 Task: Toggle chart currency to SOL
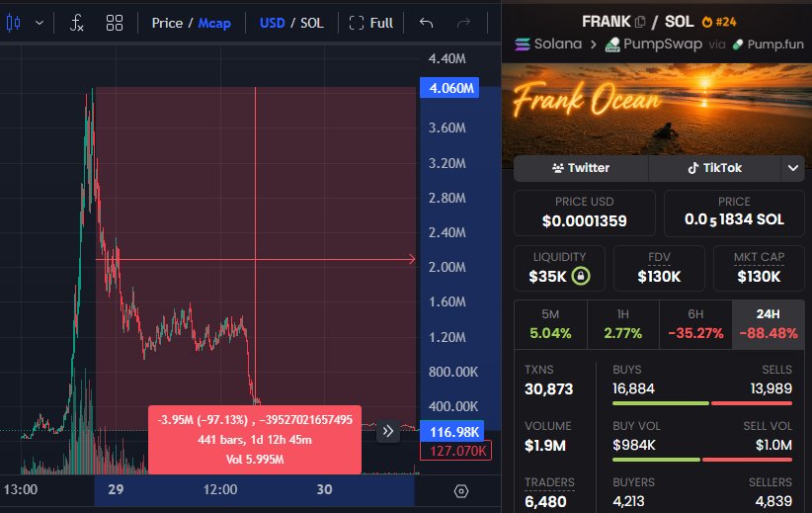click(312, 23)
